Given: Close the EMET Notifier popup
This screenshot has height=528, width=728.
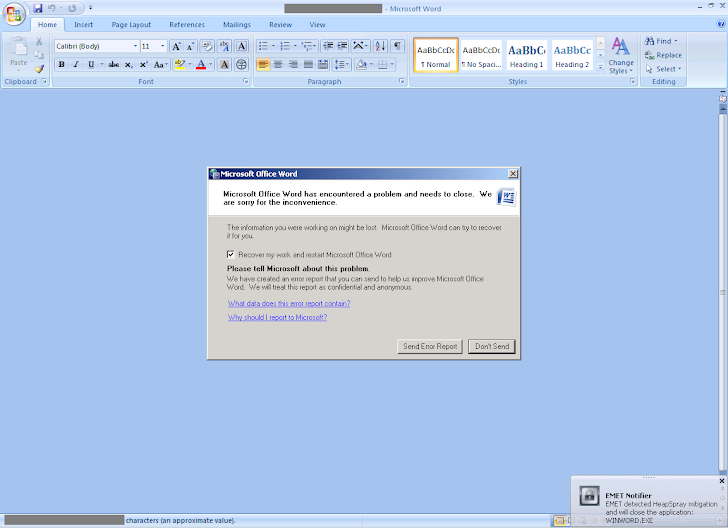Looking at the screenshot, I should point(722,481).
